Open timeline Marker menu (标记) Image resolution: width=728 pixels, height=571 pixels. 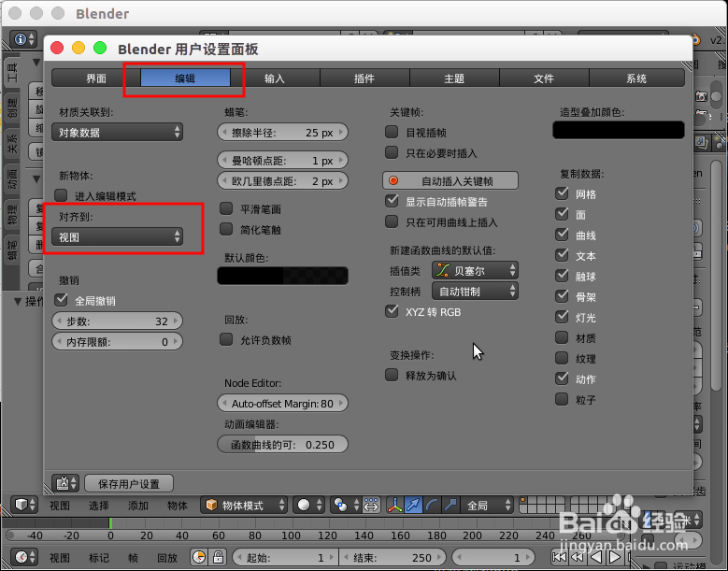99,557
